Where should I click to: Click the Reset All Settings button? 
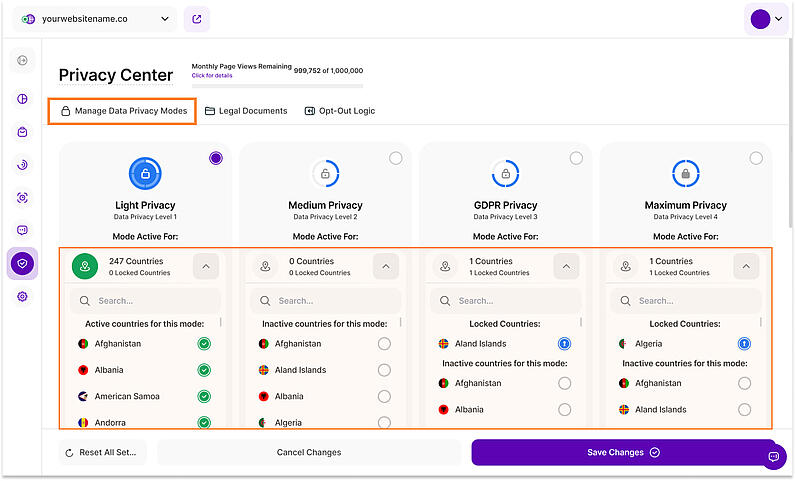click(x=103, y=452)
